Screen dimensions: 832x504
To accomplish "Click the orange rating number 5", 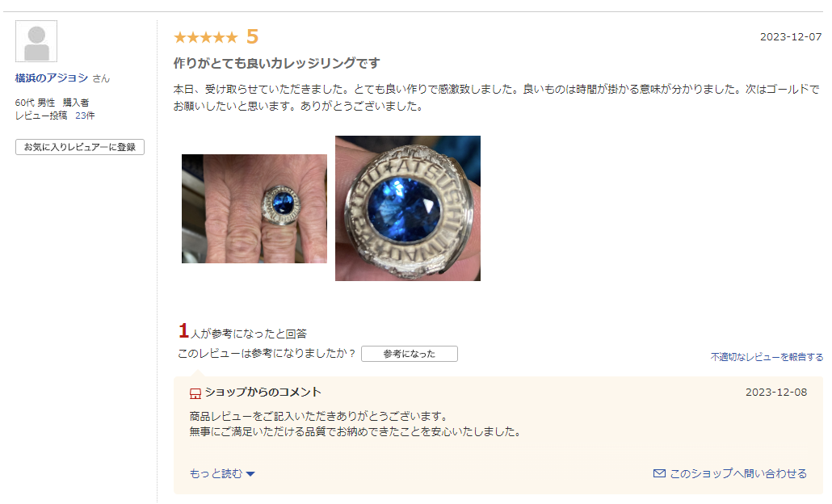I will pyautogui.click(x=253, y=36).
